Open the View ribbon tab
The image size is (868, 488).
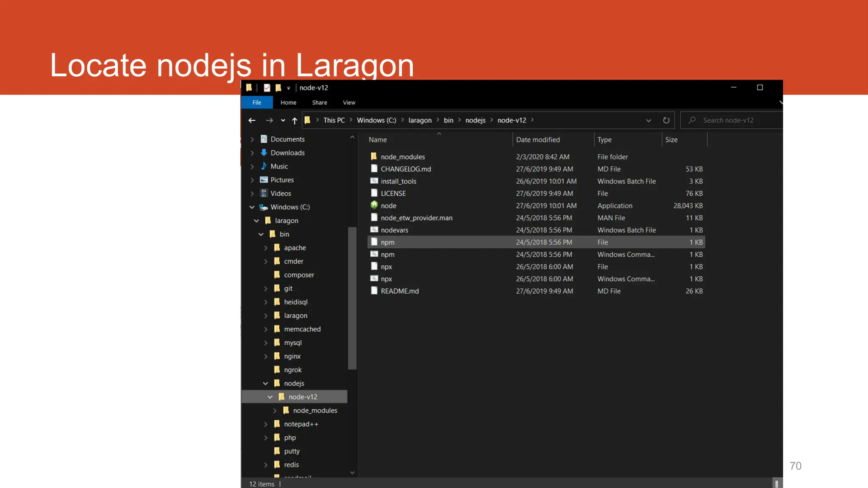[x=349, y=103]
